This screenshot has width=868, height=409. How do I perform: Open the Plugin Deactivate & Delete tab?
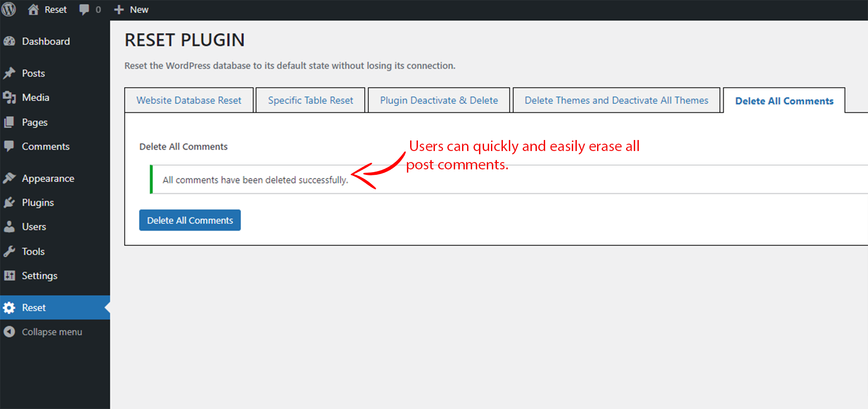[439, 100]
